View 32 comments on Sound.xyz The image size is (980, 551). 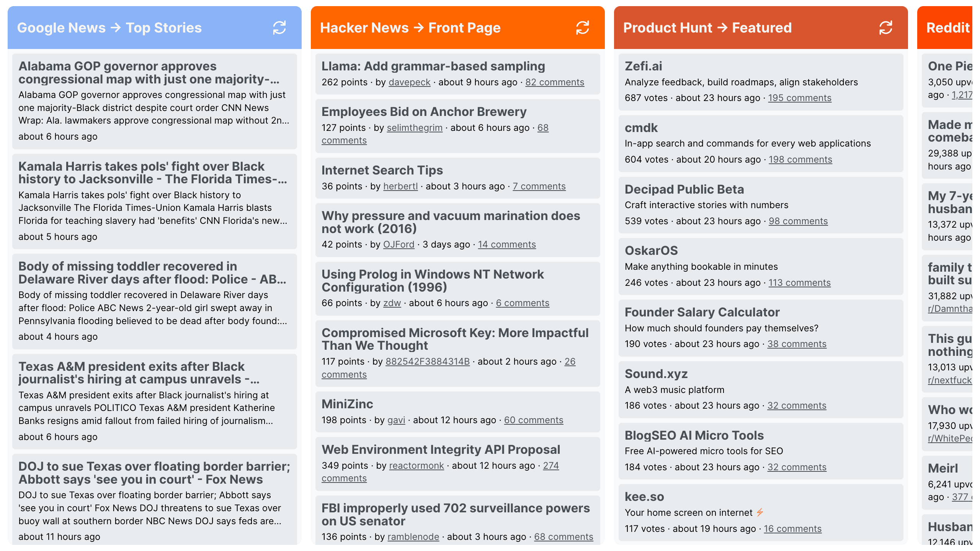[797, 406]
